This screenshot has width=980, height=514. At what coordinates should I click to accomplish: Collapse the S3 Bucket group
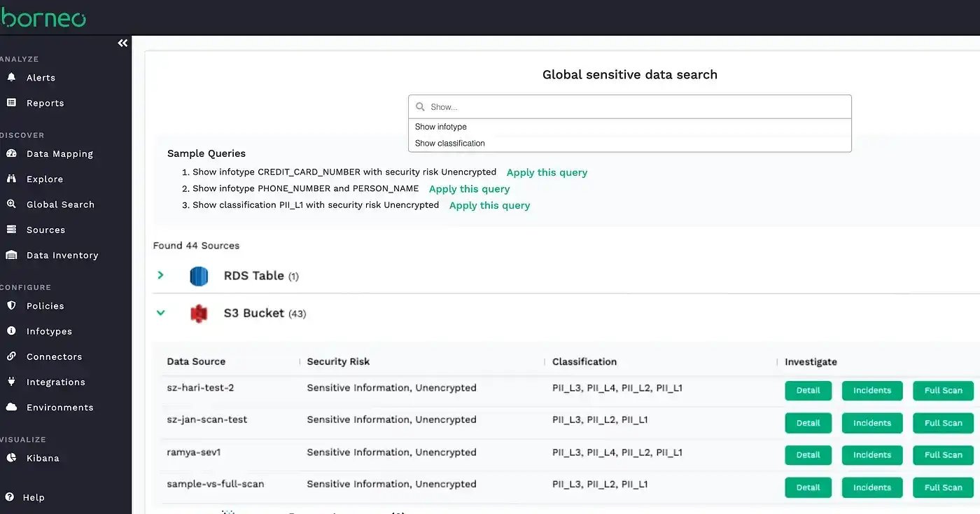pos(160,313)
